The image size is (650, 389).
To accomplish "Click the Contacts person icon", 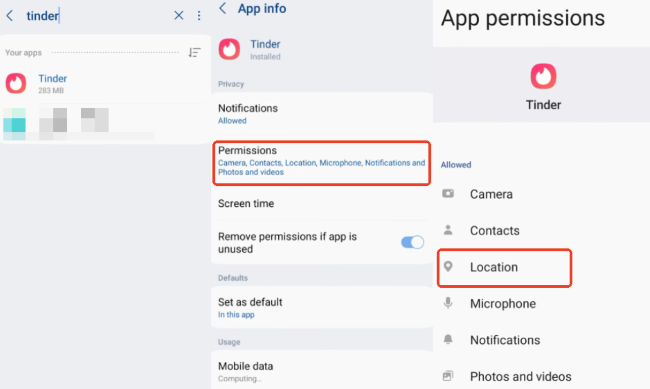I will 448,230.
